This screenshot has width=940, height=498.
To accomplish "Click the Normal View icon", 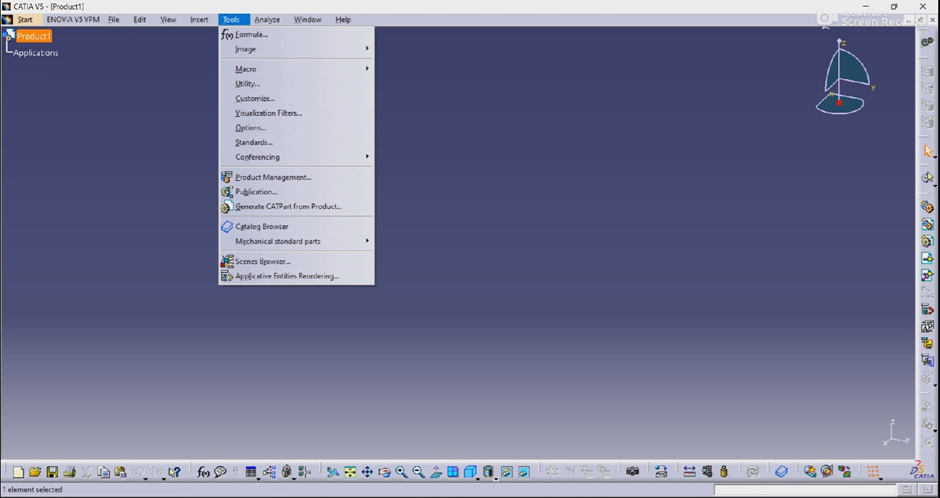I will tap(436, 472).
